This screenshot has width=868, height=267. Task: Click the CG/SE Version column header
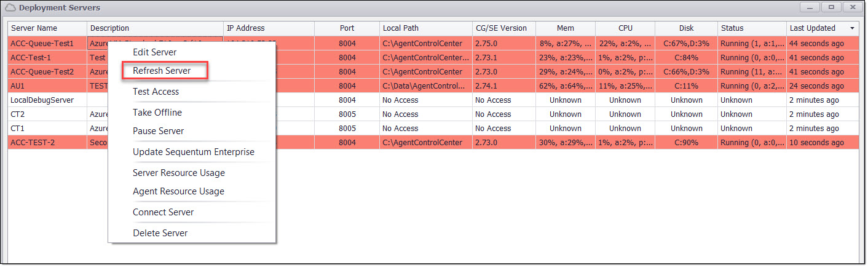pos(501,28)
